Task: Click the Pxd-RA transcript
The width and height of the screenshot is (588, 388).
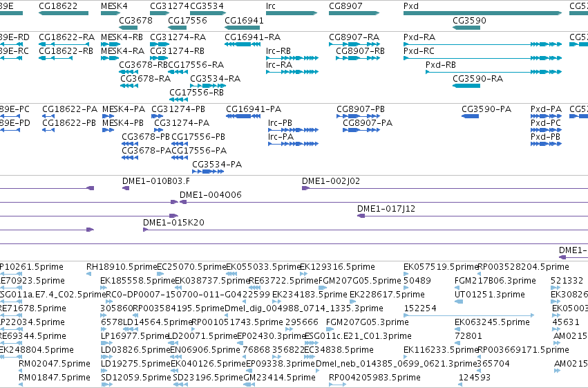Action: [482, 44]
